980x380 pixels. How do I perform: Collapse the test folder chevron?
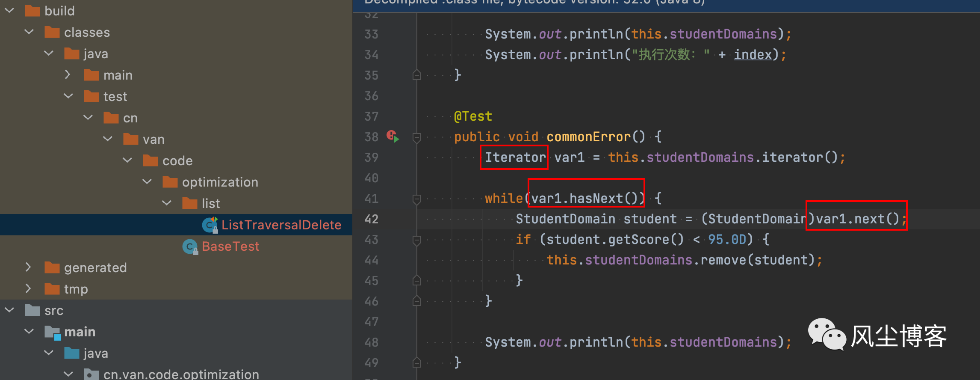click(x=68, y=96)
